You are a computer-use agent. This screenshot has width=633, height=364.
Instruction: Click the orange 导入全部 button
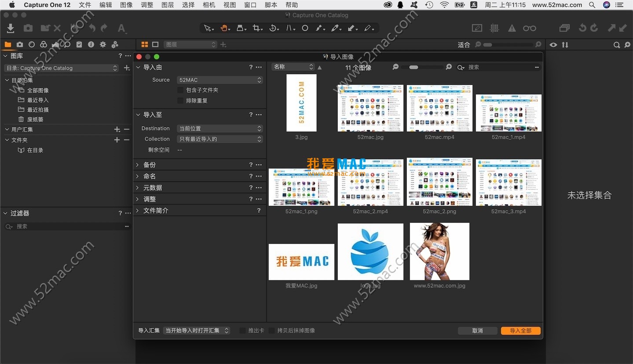pyautogui.click(x=521, y=331)
